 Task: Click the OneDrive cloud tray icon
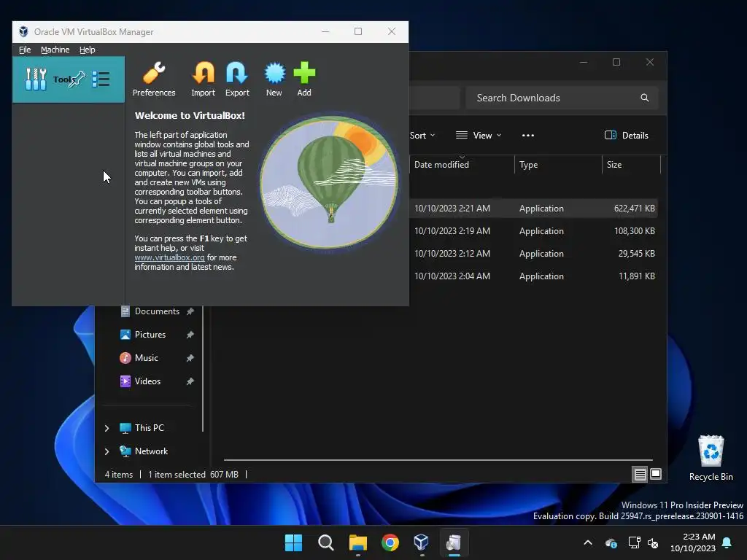tap(611, 542)
